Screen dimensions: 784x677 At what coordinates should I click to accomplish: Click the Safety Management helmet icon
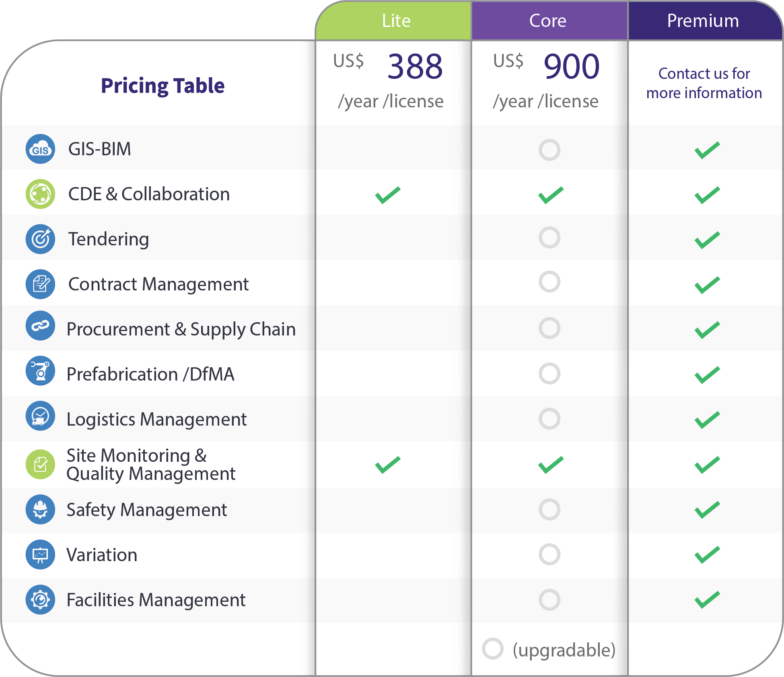40,509
